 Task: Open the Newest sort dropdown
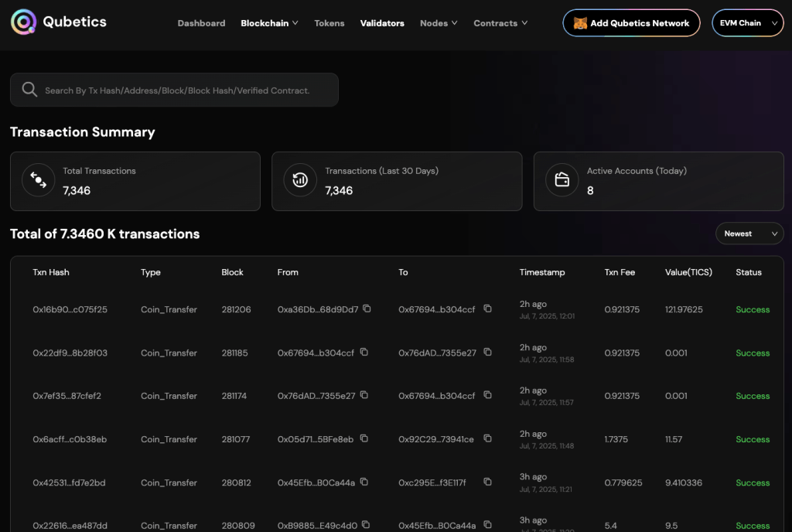(x=749, y=234)
